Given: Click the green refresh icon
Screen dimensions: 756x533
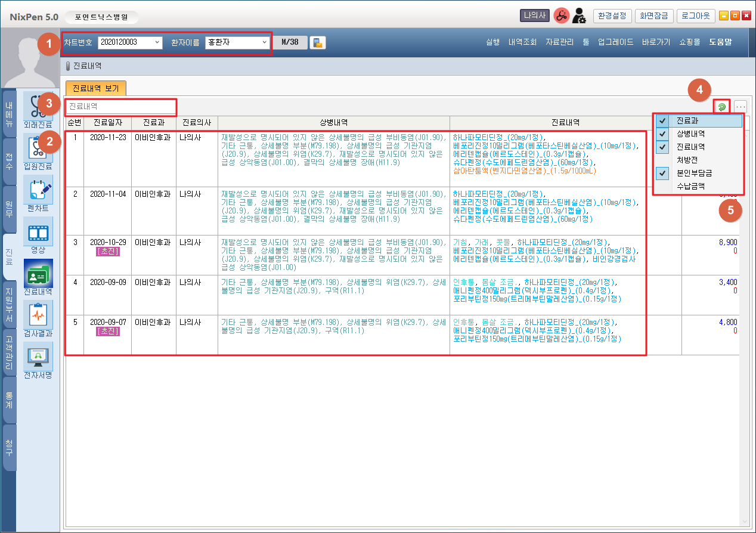Looking at the screenshot, I should 722,107.
